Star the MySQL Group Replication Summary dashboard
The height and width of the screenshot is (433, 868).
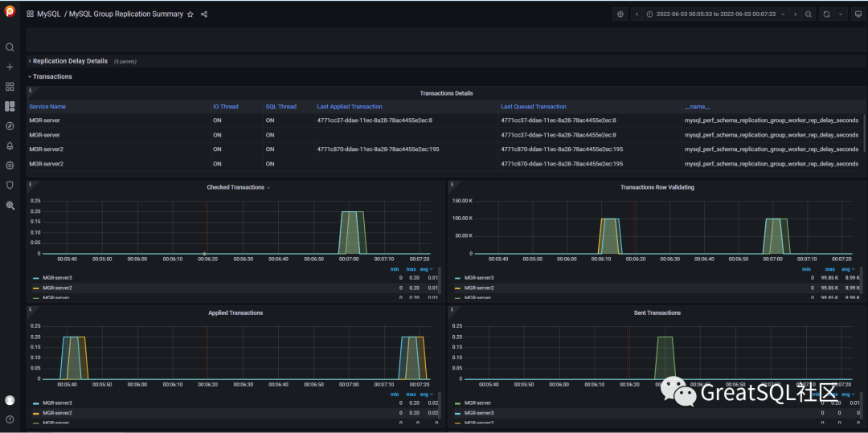pos(190,14)
